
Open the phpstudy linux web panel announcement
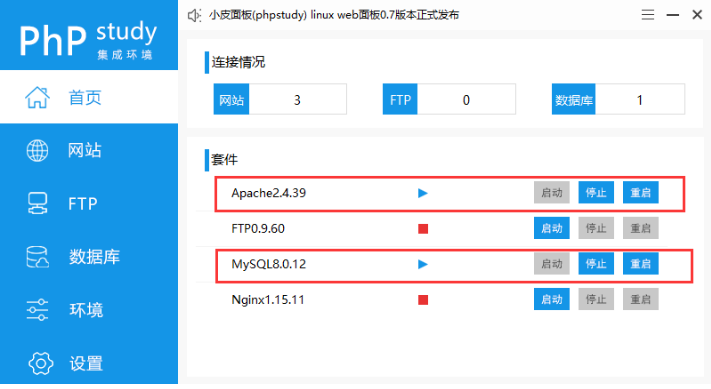pyautogui.click(x=334, y=15)
